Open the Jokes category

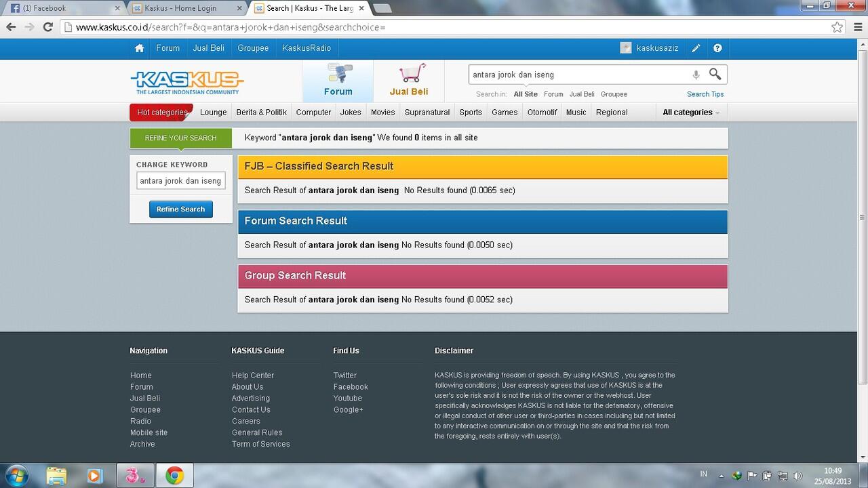(351, 113)
